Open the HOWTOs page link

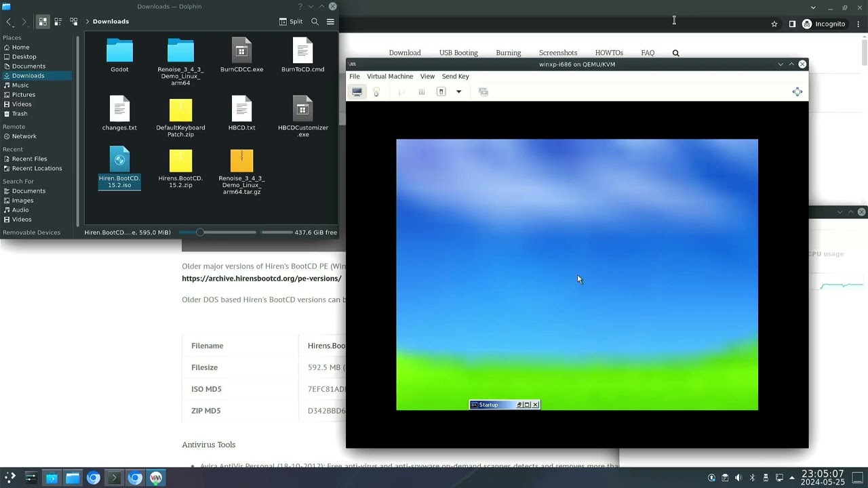point(609,53)
